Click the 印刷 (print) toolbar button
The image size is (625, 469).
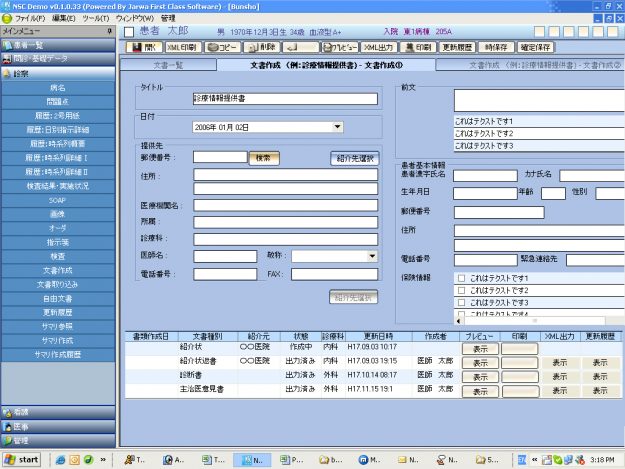tap(418, 47)
